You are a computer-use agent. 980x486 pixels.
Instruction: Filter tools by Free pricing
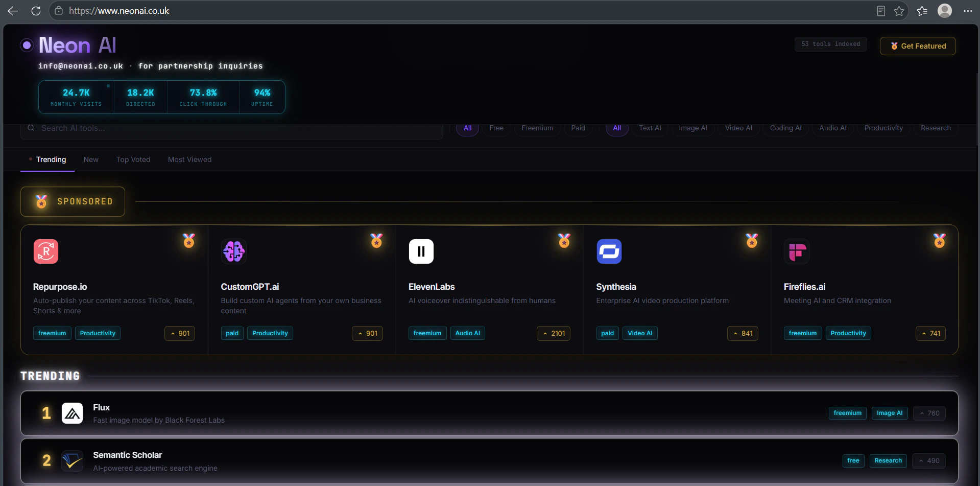point(496,128)
